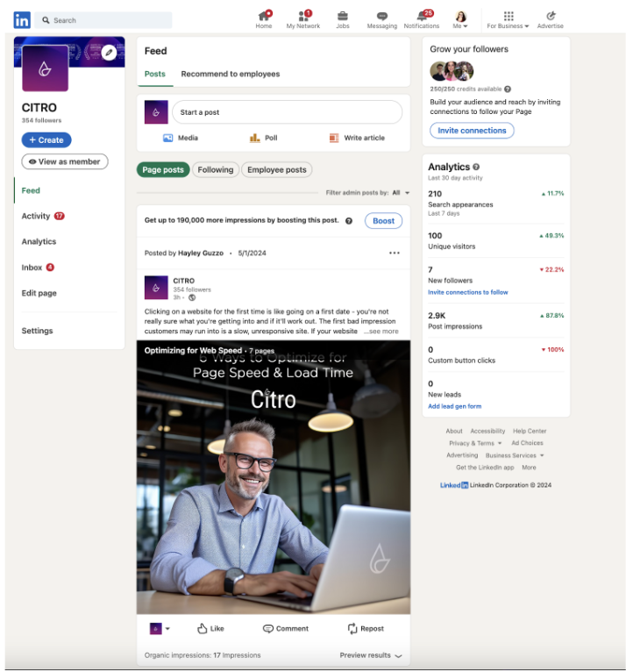Click the Start a post field
Image resolution: width=626 pixels, height=672 pixels.
287,112
